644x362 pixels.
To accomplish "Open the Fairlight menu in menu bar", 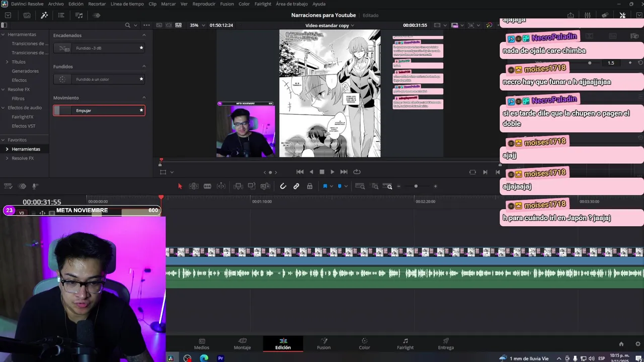I will click(263, 4).
